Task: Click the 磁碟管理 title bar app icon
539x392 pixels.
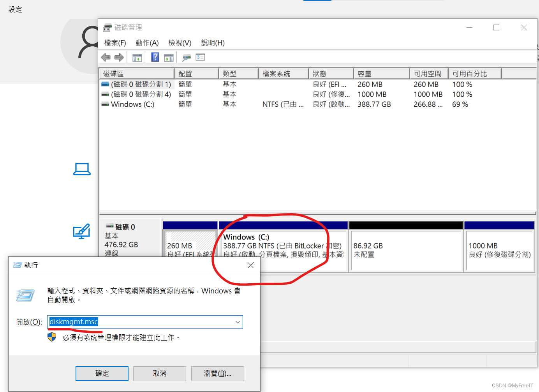Action: 107,28
